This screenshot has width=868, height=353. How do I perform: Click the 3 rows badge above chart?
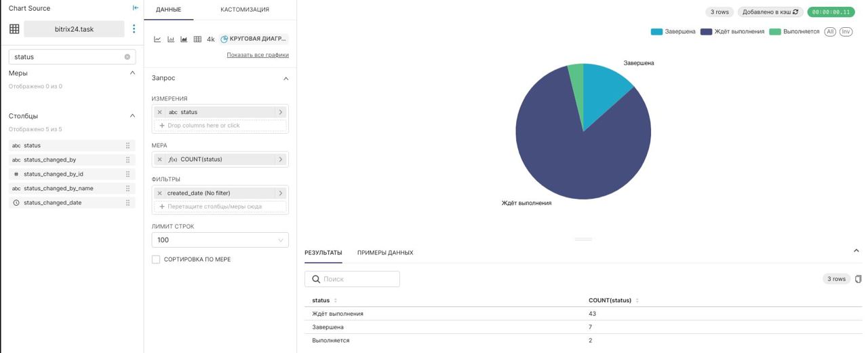[719, 12]
